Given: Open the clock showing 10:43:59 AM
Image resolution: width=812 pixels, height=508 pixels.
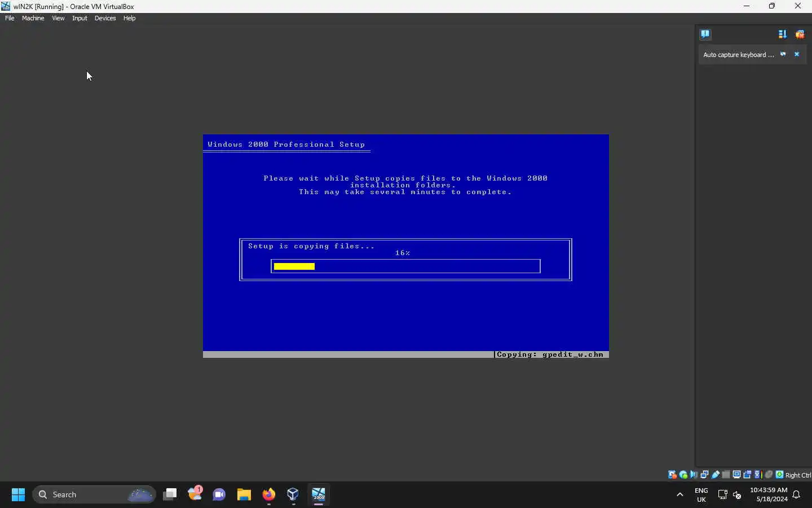Looking at the screenshot, I should [x=769, y=494].
